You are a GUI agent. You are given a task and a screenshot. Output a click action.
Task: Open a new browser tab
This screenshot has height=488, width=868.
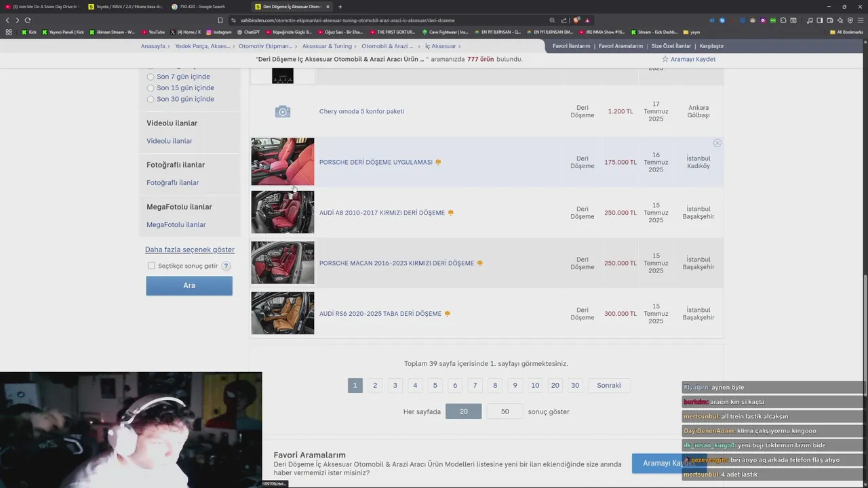pos(340,7)
